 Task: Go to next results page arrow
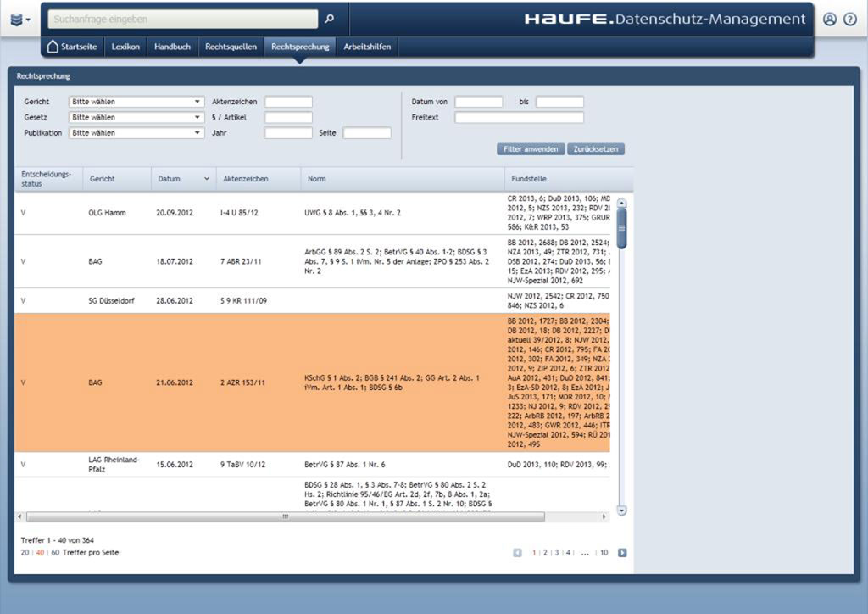(622, 553)
